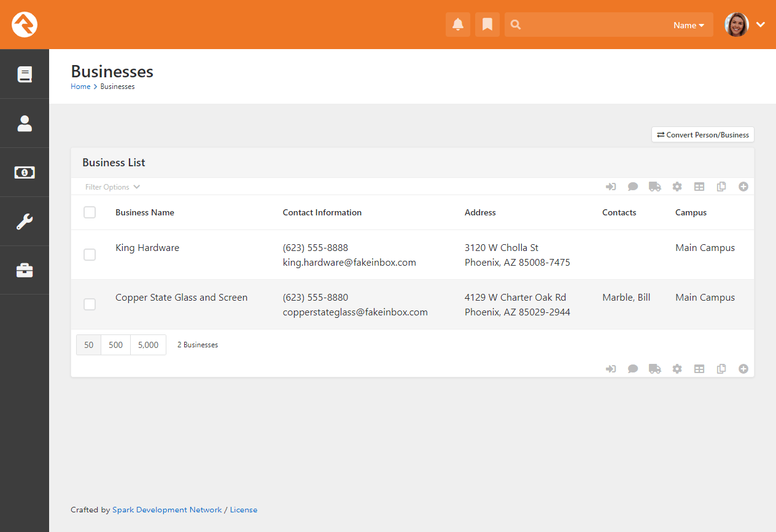Sort by Business Name column

pos(145,212)
